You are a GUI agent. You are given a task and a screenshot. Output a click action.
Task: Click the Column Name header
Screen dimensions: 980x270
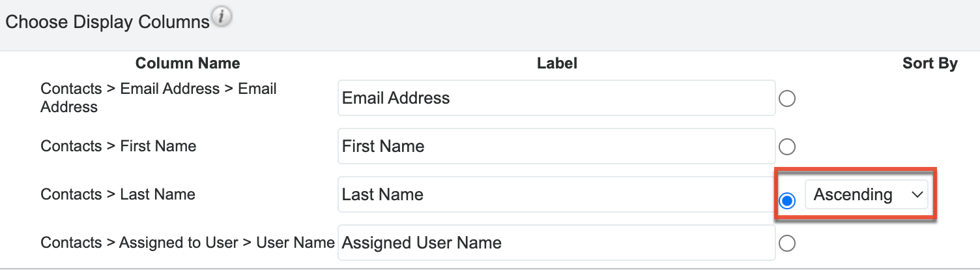pos(188,63)
